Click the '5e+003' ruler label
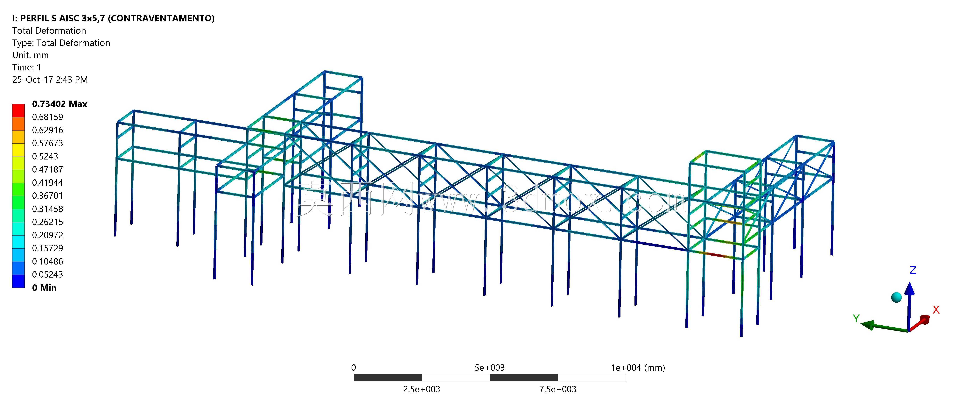This screenshot has height=396, width=980. [x=490, y=367]
